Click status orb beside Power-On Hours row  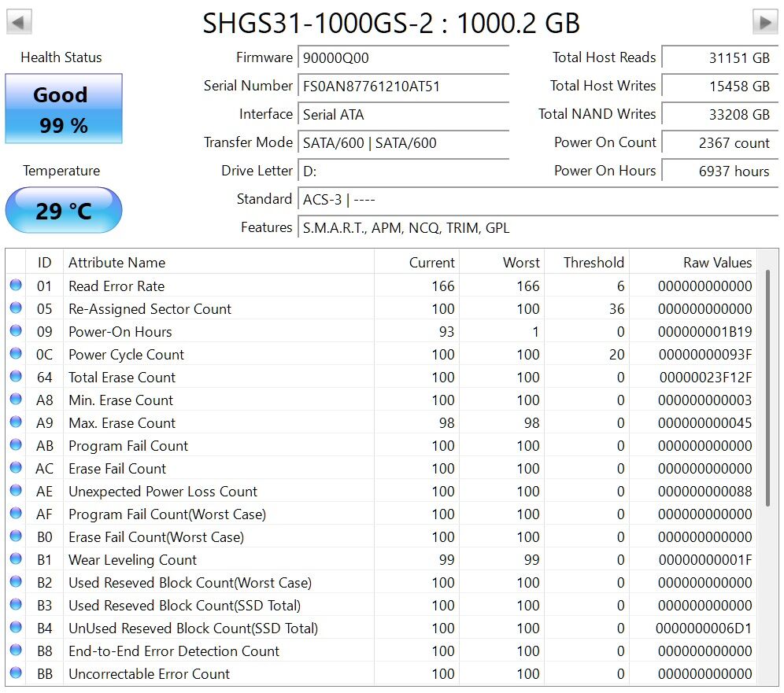tap(16, 331)
